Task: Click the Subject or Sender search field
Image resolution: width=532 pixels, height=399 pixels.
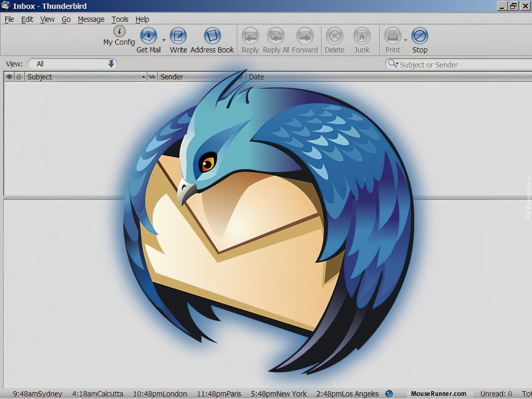Action: (x=460, y=65)
